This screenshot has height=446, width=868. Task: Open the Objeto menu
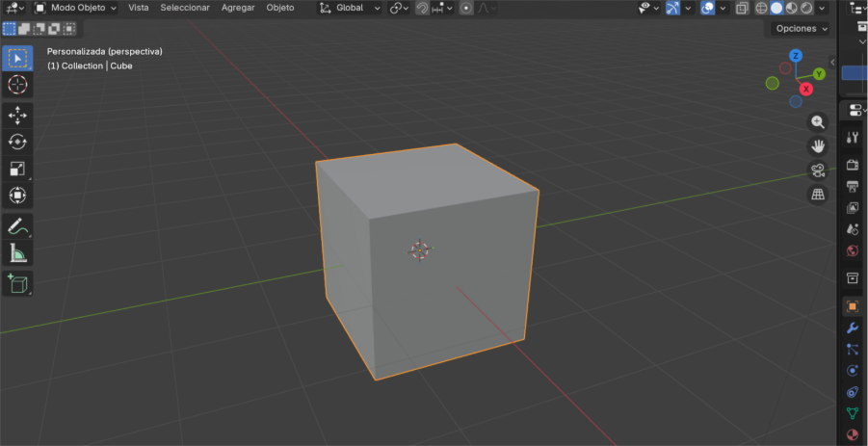point(280,8)
